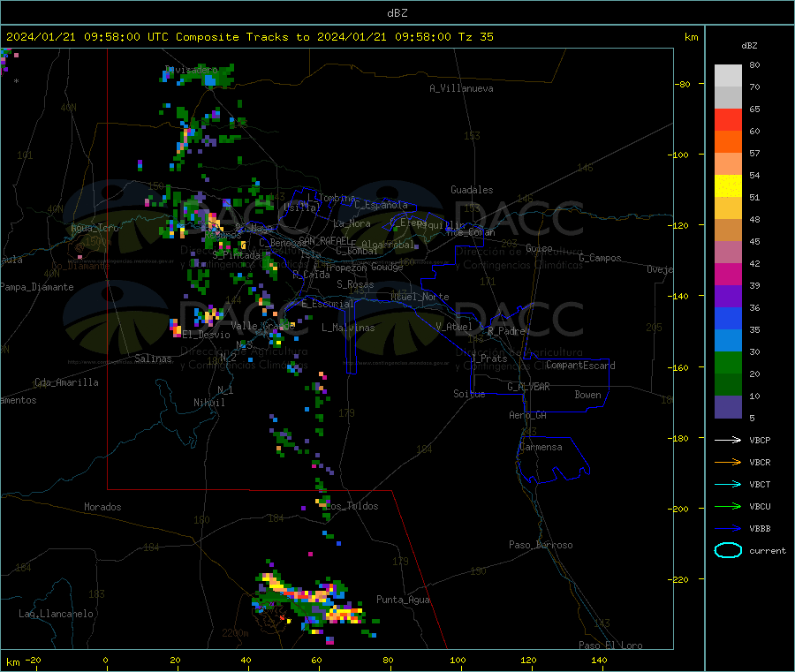This screenshot has height=672, width=795.
Task: Click the Morados place label
Action: pos(102,507)
